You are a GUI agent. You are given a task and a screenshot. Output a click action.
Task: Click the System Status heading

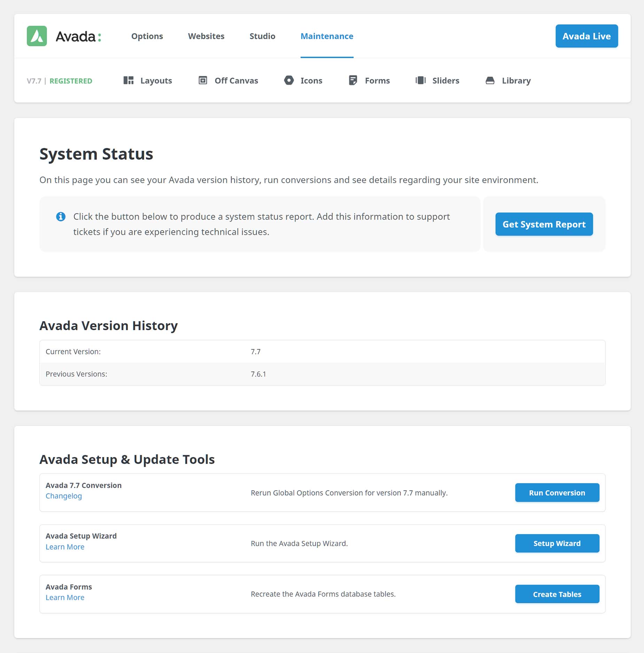click(x=96, y=154)
